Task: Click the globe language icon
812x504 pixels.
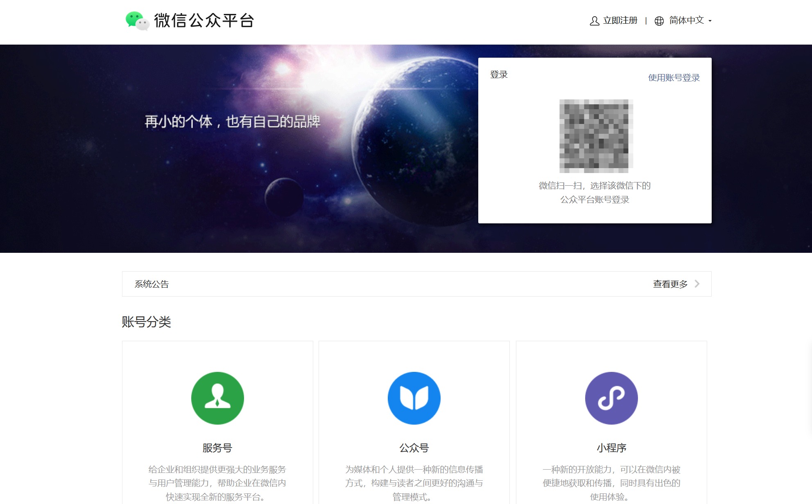Action: [x=659, y=21]
